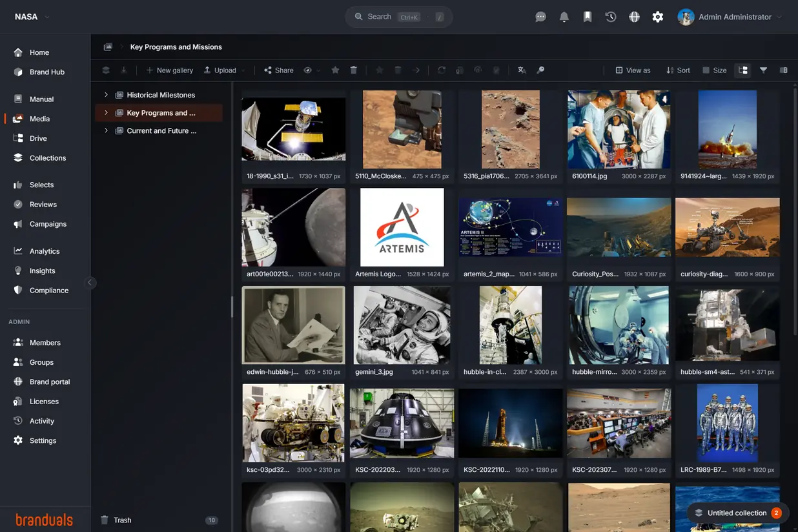Screen dimensions: 798x532
Task: Select the 6100114.jpg thumbnail
Action: pyautogui.click(x=619, y=129)
